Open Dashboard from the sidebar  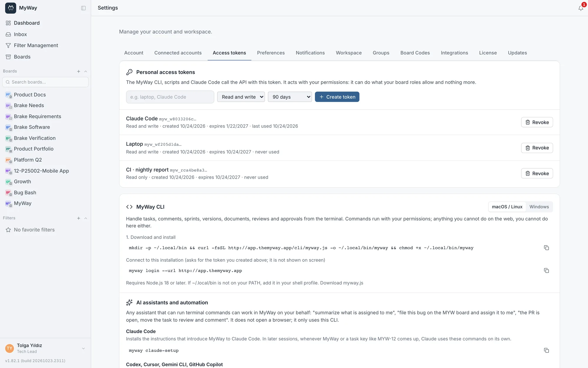27,23
